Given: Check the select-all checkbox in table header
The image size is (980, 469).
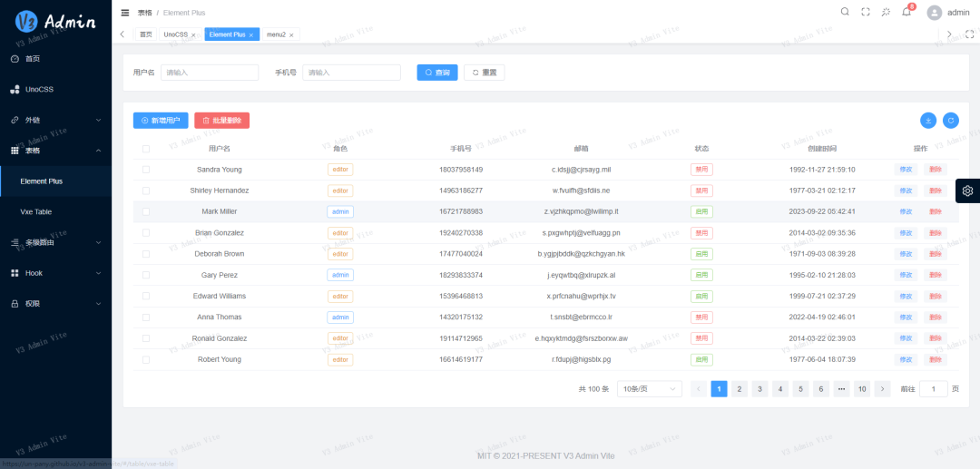Looking at the screenshot, I should [145, 149].
